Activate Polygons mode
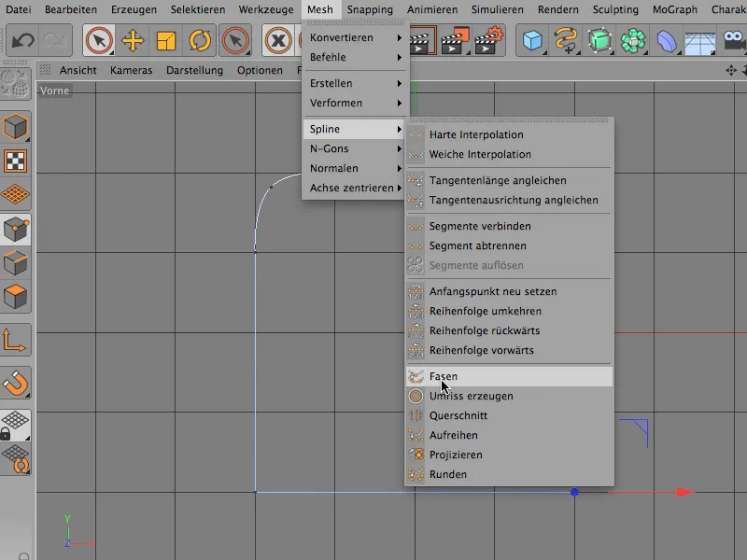 16,297
